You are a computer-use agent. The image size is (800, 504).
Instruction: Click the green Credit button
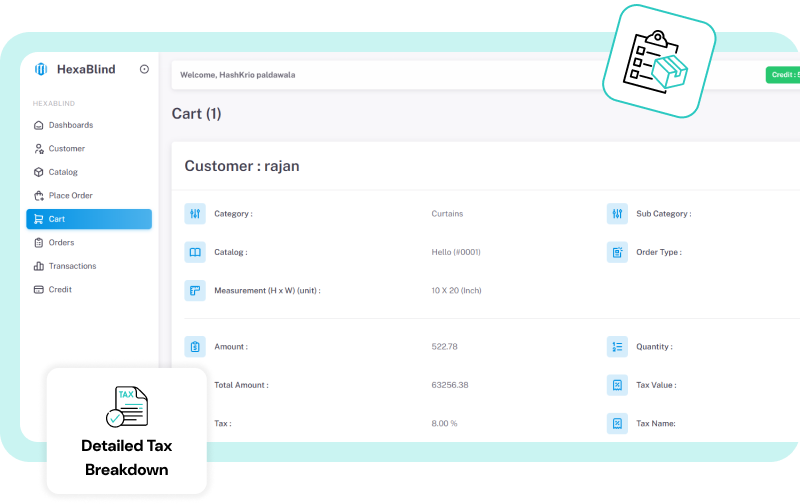[x=783, y=75]
